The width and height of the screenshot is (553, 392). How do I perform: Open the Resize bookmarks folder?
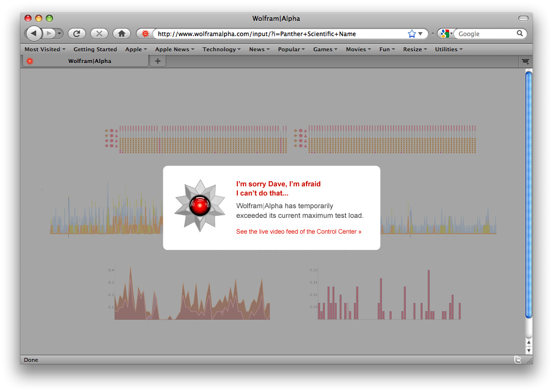point(414,49)
